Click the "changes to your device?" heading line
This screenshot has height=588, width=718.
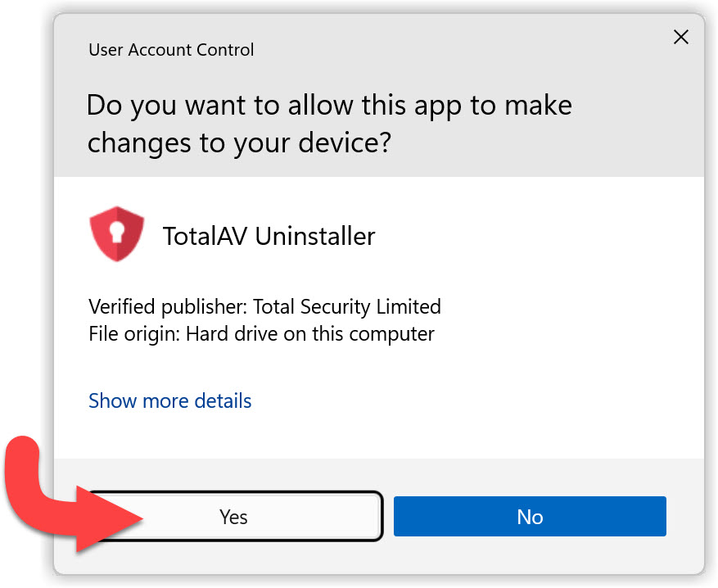click(x=239, y=143)
